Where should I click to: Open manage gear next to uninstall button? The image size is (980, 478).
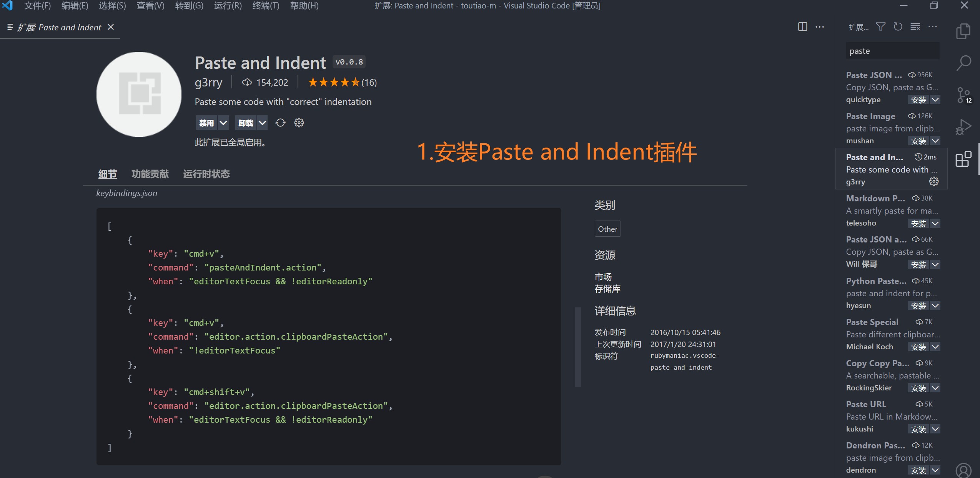click(299, 123)
